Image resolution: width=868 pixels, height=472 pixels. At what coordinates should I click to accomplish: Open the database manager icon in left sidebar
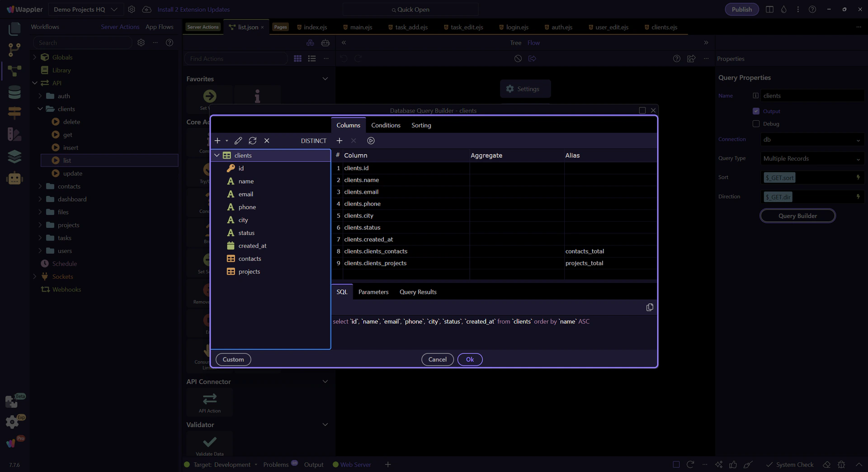click(14, 92)
